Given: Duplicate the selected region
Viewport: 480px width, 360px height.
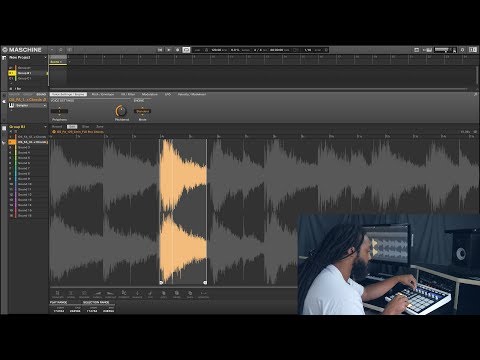Looking at the screenshot, I should click(x=190, y=294).
